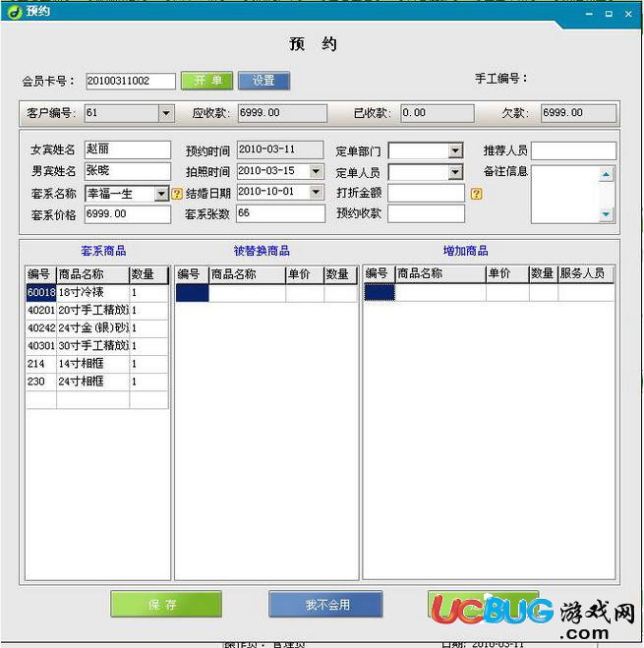Screen dimensions: 644x648
Task: Open the 拍照时间 date dropdown
Action: (316, 171)
